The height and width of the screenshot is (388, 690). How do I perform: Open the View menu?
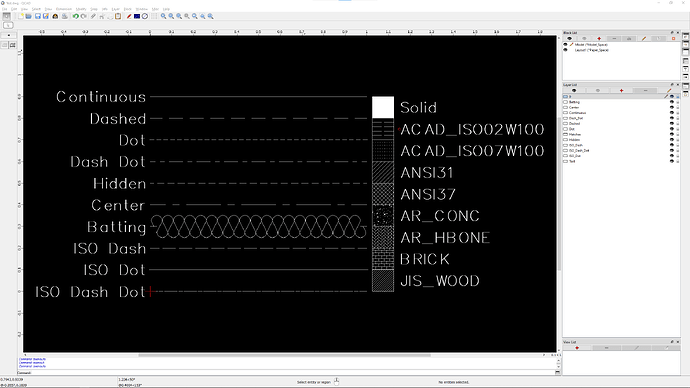pyautogui.click(x=25, y=9)
